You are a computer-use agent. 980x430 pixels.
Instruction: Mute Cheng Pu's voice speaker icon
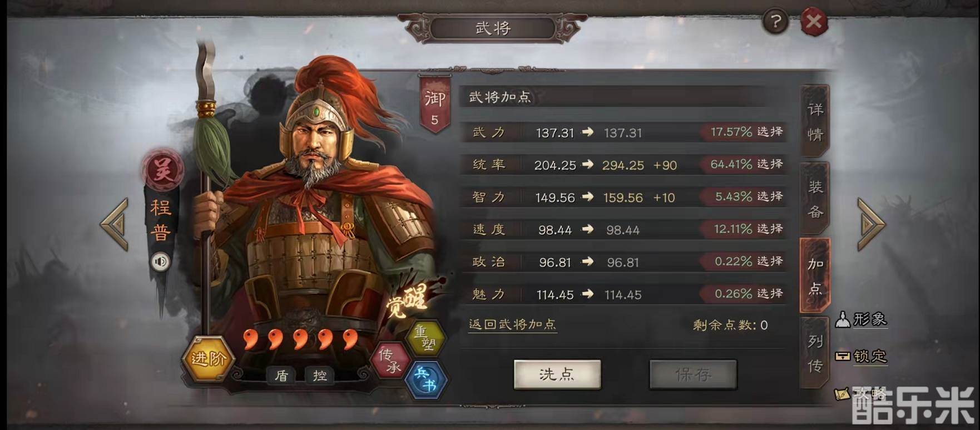[x=161, y=261]
